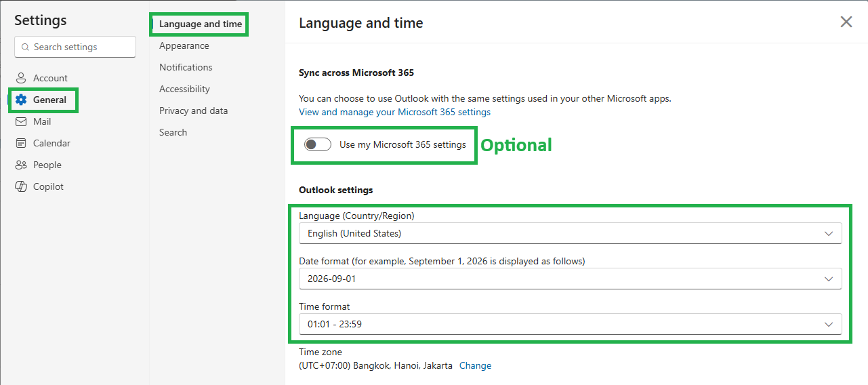Click the Time format chevron arrow

pos(829,324)
